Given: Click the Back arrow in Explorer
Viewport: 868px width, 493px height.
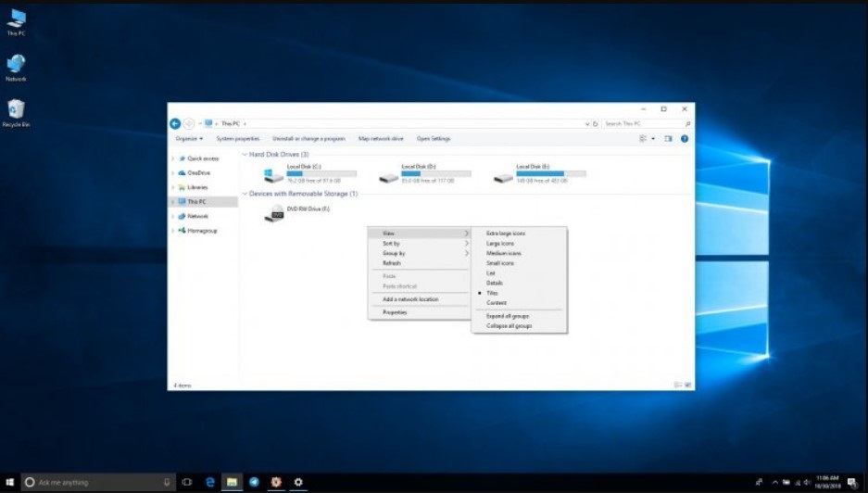Looking at the screenshot, I should click(x=175, y=123).
